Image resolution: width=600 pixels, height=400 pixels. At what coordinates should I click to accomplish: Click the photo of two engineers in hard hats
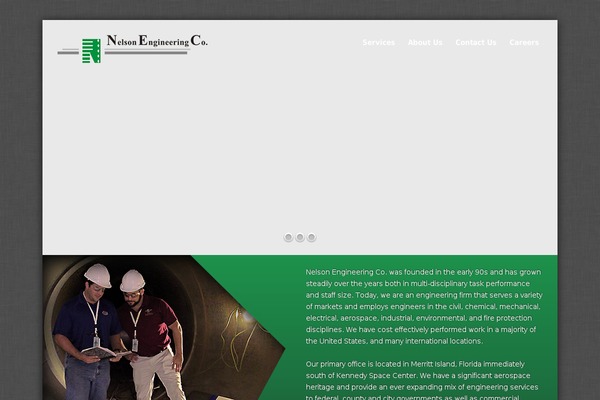pyautogui.click(x=164, y=328)
